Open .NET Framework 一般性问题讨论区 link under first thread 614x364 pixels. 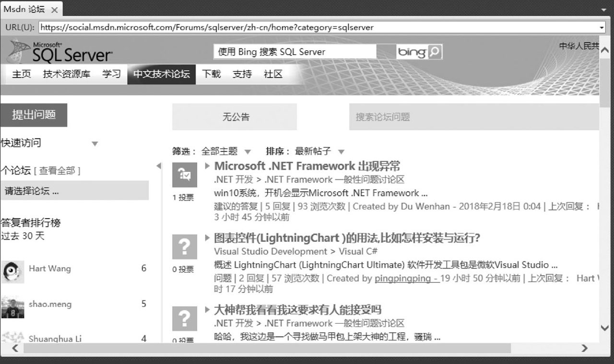[x=334, y=179]
